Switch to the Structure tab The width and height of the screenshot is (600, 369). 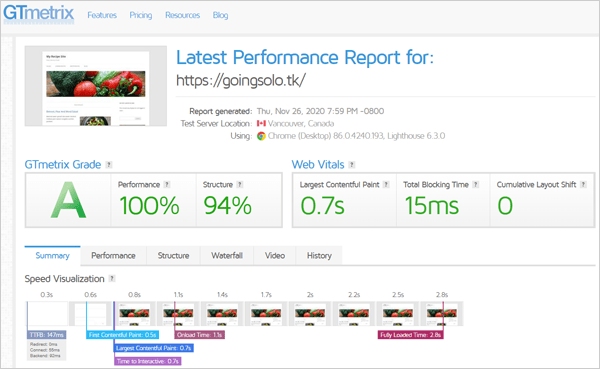(x=173, y=256)
